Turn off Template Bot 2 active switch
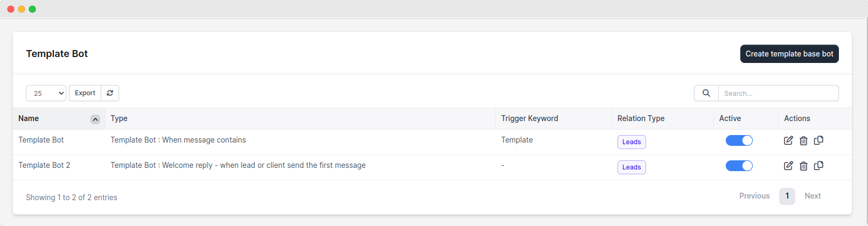The image size is (868, 226). [x=739, y=166]
